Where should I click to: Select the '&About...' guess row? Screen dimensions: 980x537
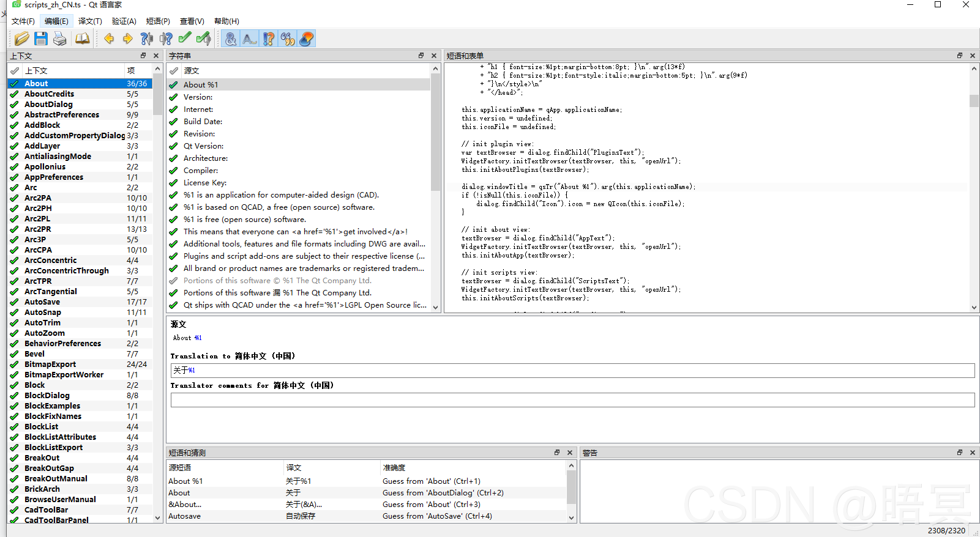click(367, 504)
